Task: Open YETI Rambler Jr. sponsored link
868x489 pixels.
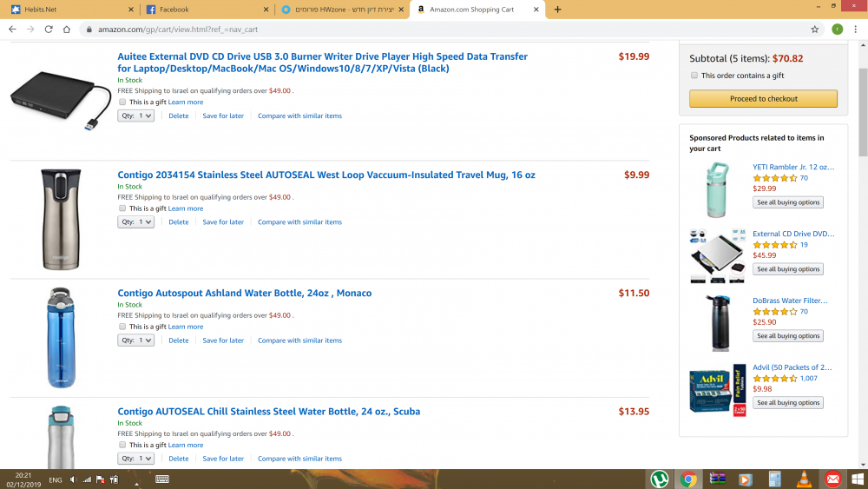Action: click(793, 167)
